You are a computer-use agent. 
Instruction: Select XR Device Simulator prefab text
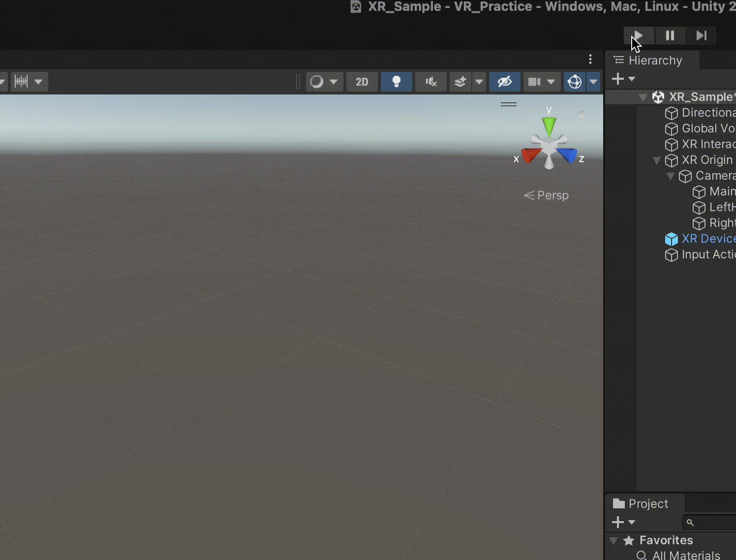(x=709, y=239)
